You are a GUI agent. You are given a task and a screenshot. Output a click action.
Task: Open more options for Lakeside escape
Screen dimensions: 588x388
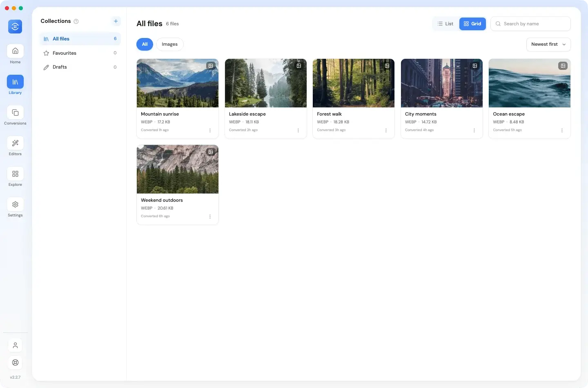point(298,130)
